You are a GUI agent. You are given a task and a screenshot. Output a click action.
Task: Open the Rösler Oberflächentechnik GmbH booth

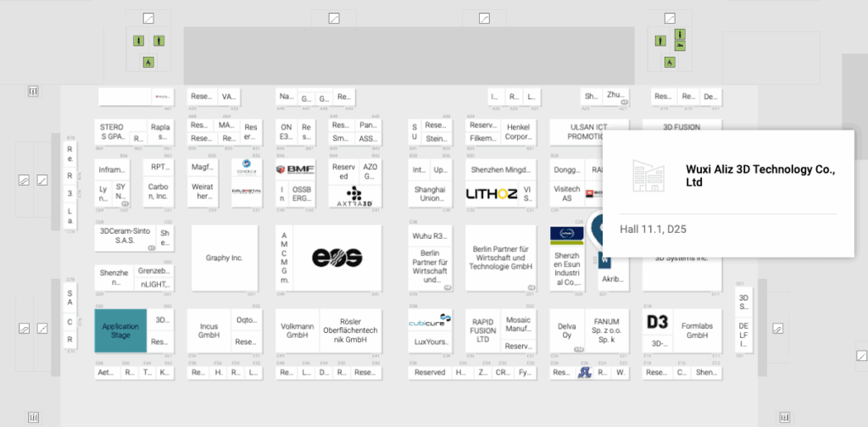[354, 330]
